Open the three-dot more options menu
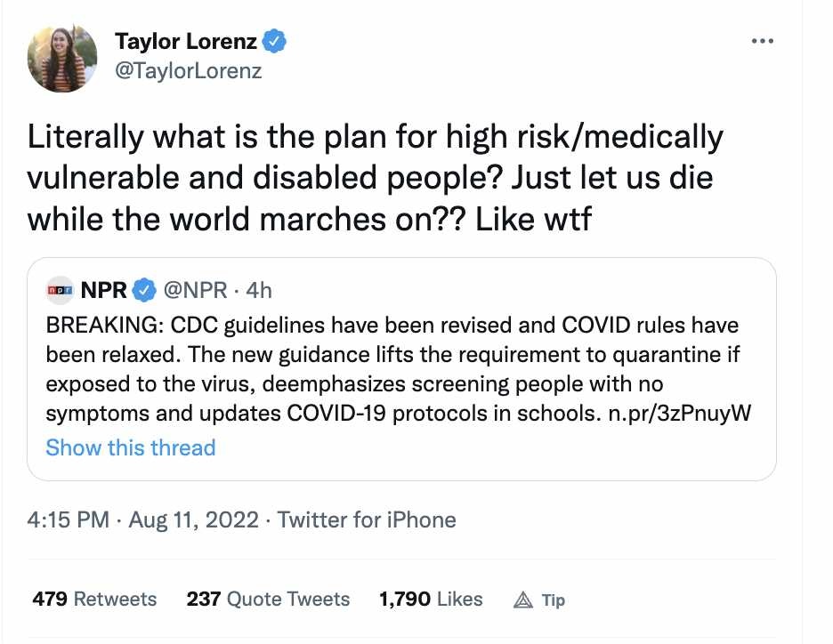The image size is (833, 644). click(763, 41)
